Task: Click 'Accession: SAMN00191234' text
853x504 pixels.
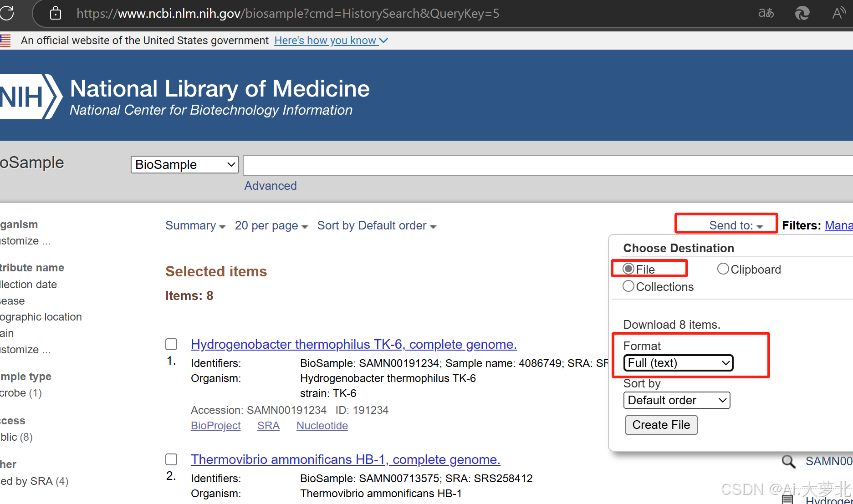Action: pyautogui.click(x=259, y=410)
